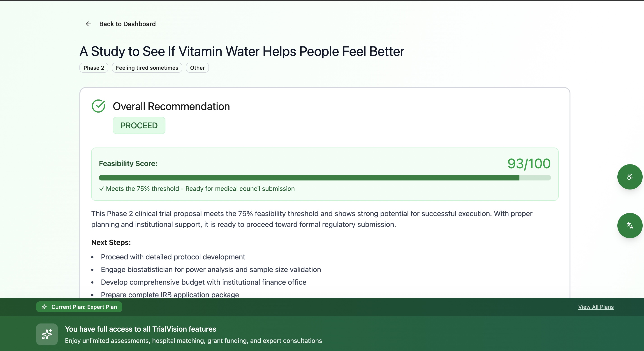Click the full access TrialVision features message

pos(141,329)
